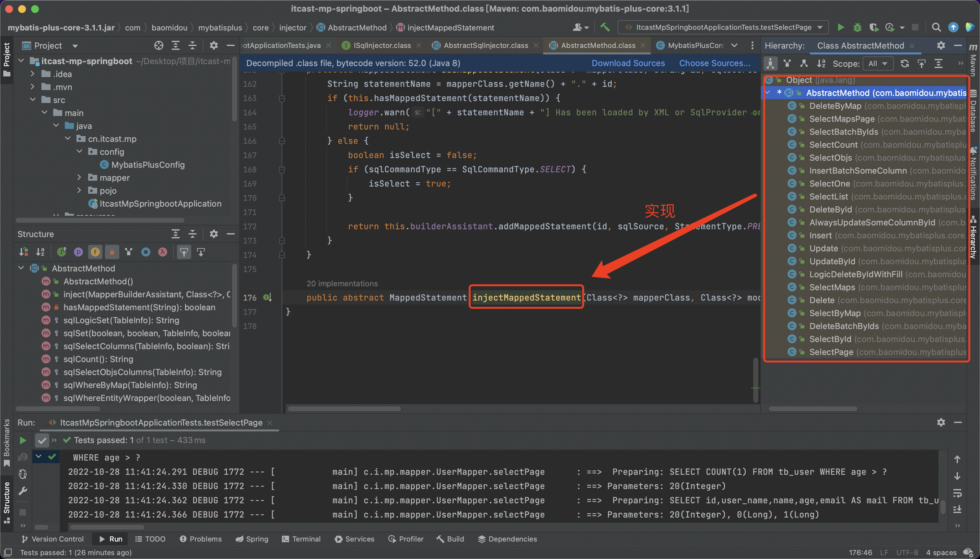Expand the mapper folder in Project tree
Screen dimensions: 980x559
click(x=79, y=178)
